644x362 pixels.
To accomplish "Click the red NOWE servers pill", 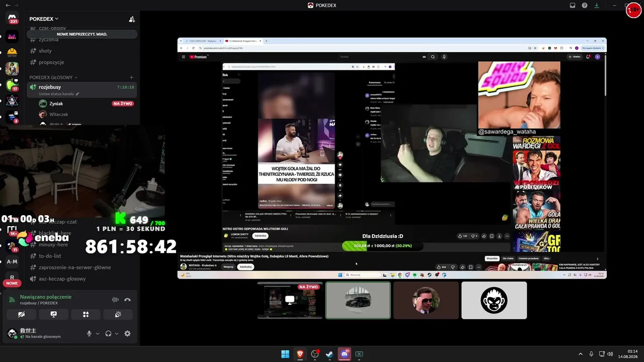I will click(x=12, y=283).
